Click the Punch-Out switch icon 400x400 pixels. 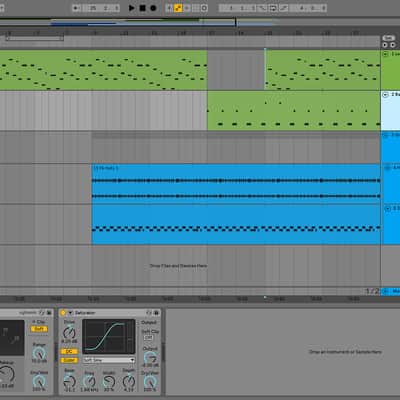[283, 8]
